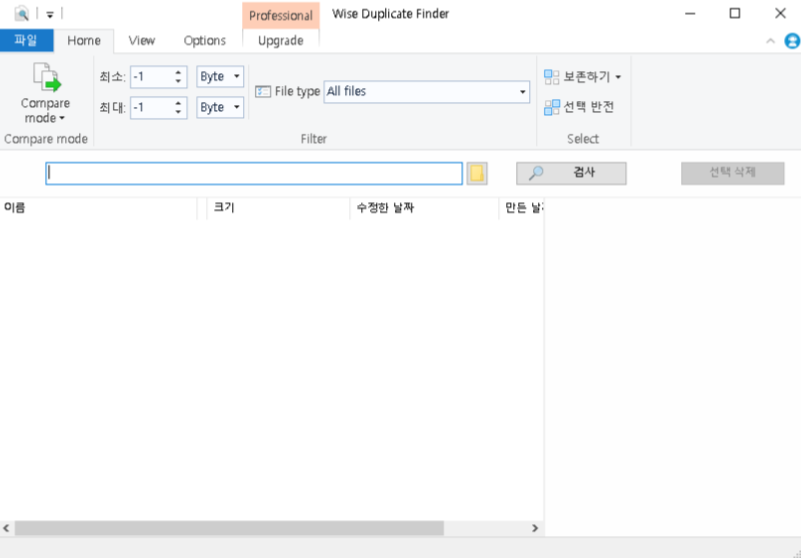
Task: Click the Professional contextual tab header
Action: [280, 15]
